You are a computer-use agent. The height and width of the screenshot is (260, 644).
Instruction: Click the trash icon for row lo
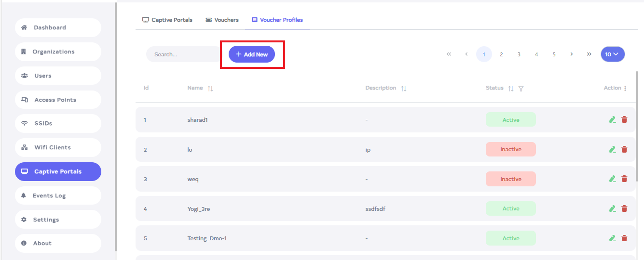tap(624, 150)
